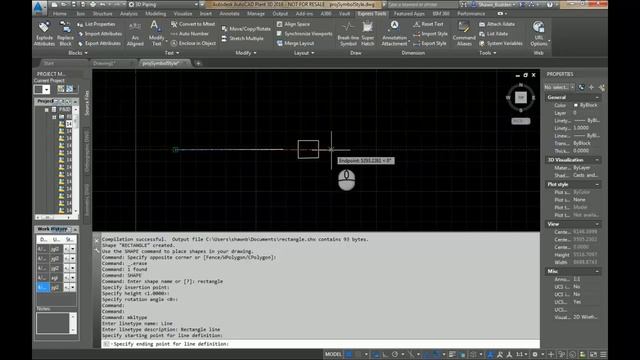Switch to the Start document tab
Image resolution: width=640 pixels, height=360 pixels.
point(49,63)
